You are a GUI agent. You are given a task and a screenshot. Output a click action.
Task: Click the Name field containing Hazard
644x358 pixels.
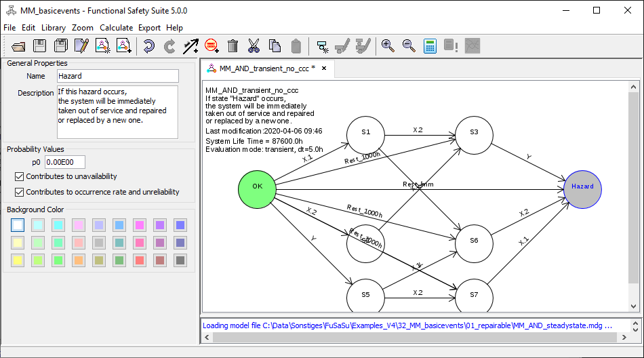click(117, 76)
